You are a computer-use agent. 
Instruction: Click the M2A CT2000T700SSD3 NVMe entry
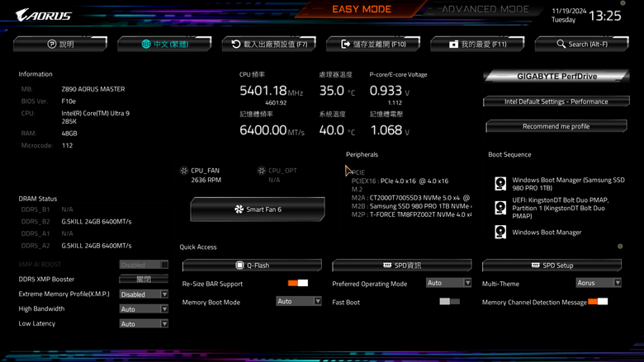410,198
